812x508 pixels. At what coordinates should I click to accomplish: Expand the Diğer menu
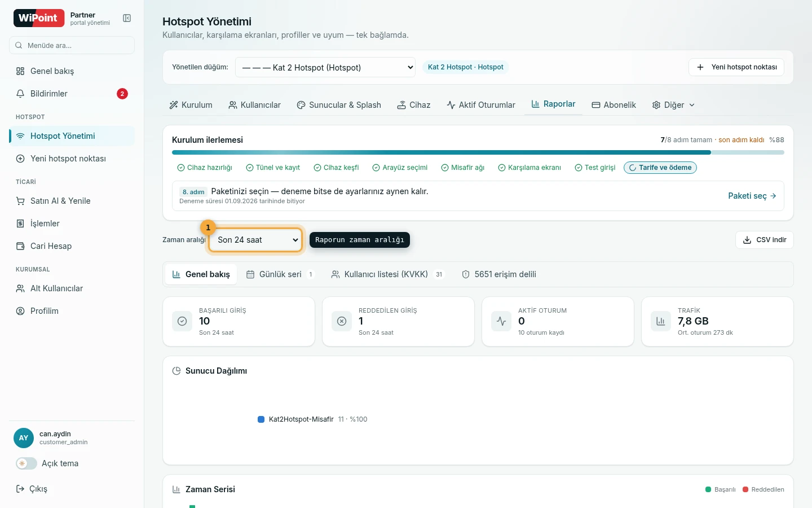click(673, 105)
